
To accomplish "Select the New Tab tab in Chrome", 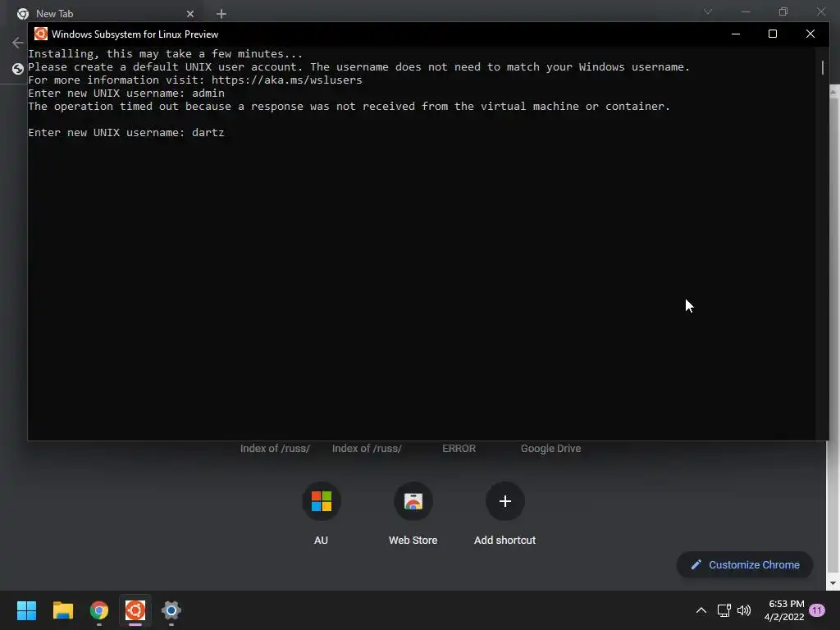I will pos(106,13).
